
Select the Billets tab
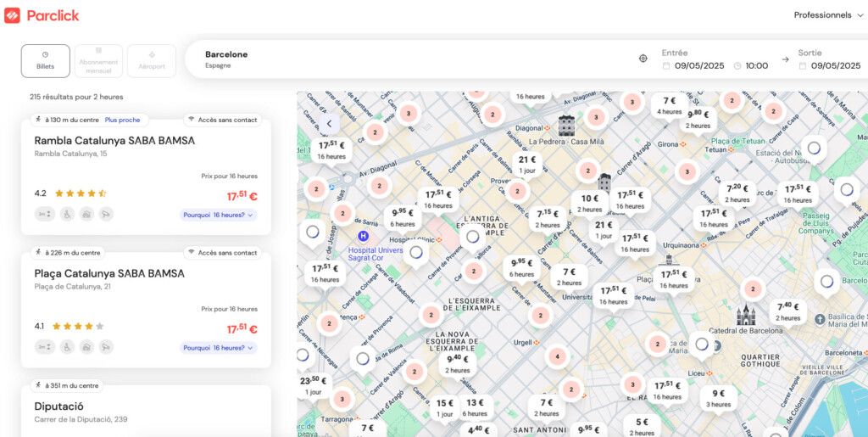pos(46,61)
